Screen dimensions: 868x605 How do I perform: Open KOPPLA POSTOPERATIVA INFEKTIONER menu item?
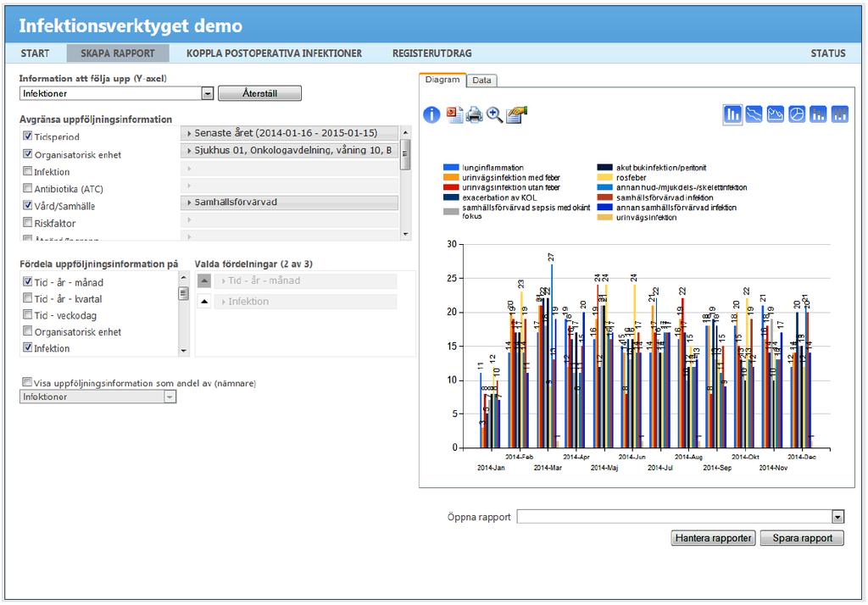[274, 53]
